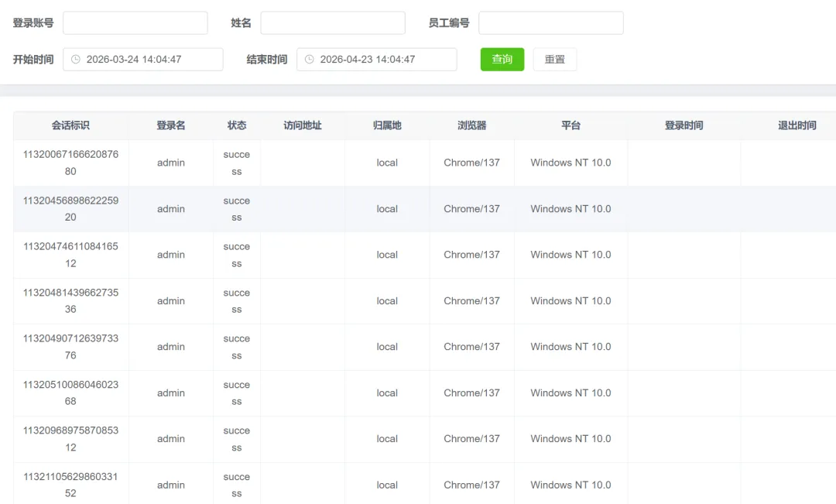Click local in row 1132045689862225920

(387, 208)
